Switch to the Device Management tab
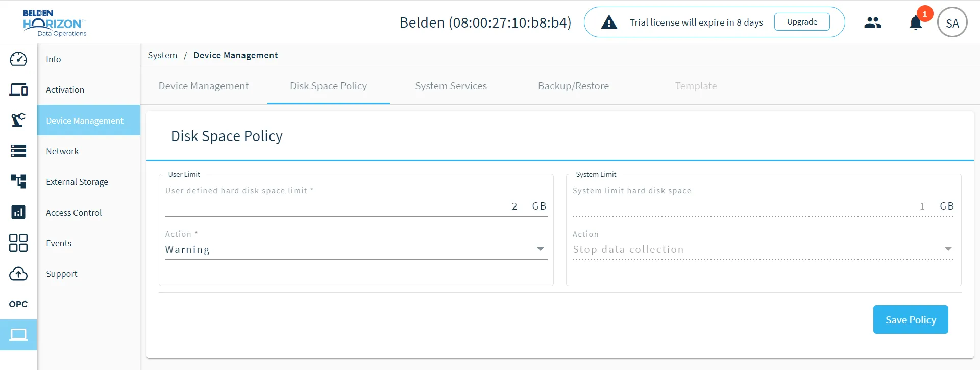Screen dimensions: 980x370 (x=204, y=86)
